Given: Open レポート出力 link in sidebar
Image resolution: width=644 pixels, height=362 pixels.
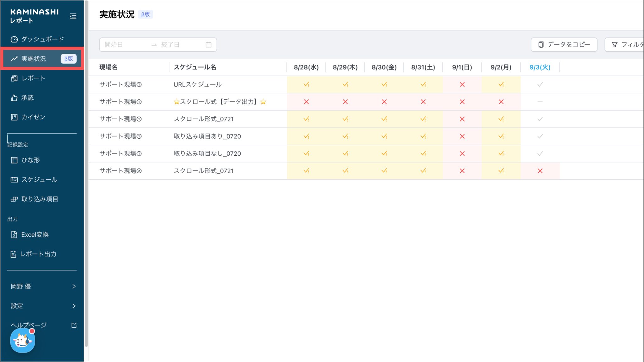Looking at the screenshot, I should (38, 254).
